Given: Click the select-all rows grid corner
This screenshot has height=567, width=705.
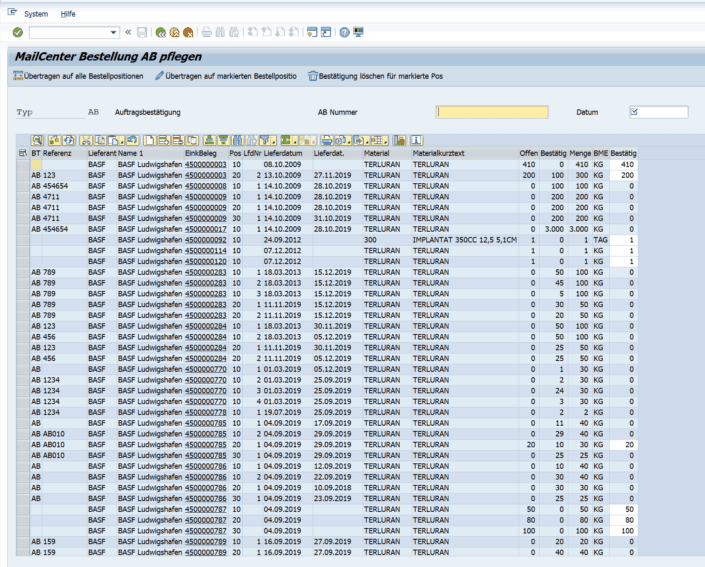Looking at the screenshot, I should [x=22, y=153].
